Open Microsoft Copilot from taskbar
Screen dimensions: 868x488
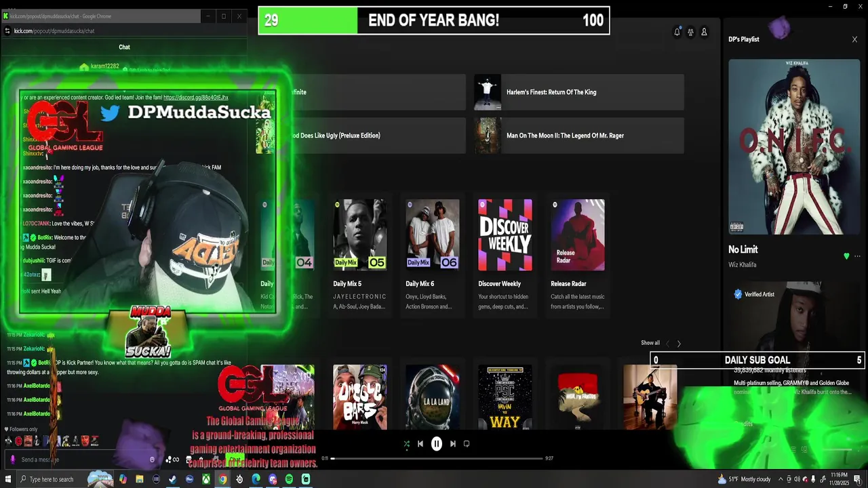coord(123,479)
